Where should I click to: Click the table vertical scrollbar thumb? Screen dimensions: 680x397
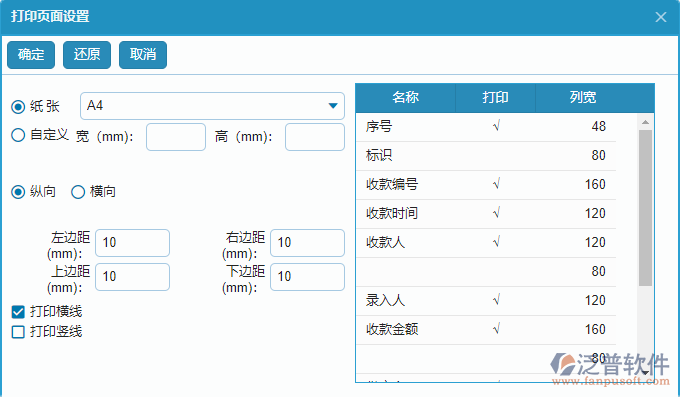pyautogui.click(x=645, y=208)
